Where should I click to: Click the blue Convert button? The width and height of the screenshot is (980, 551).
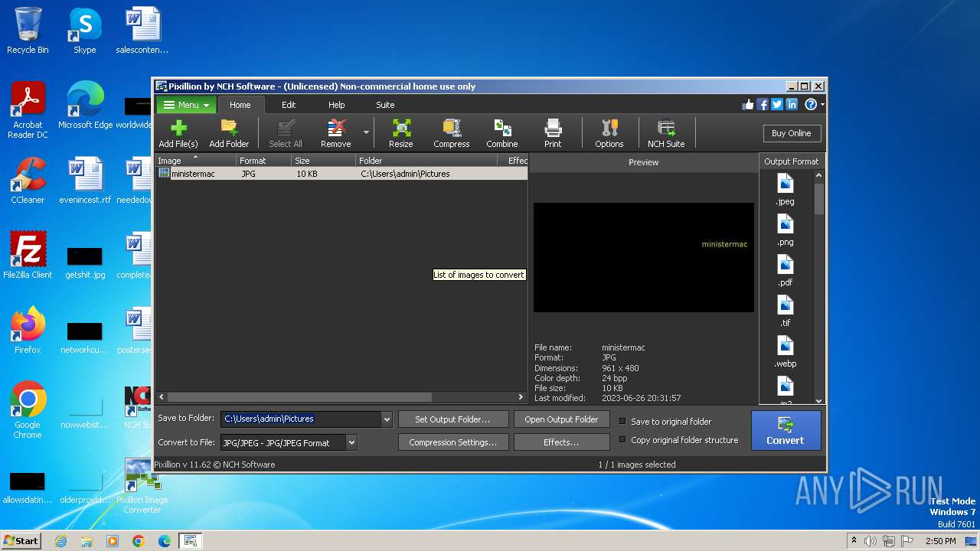(786, 431)
